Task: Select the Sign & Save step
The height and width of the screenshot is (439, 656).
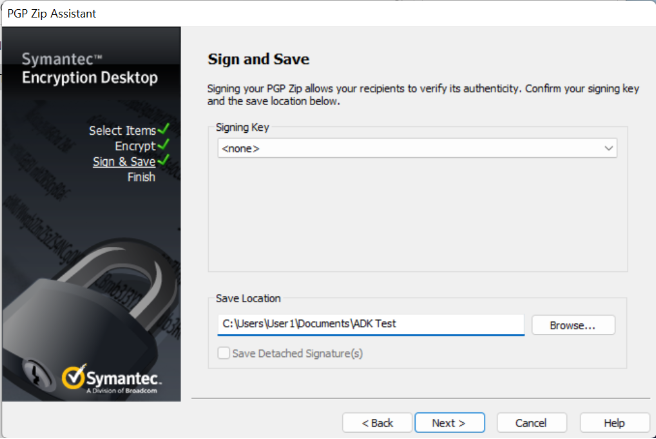Action: (124, 162)
